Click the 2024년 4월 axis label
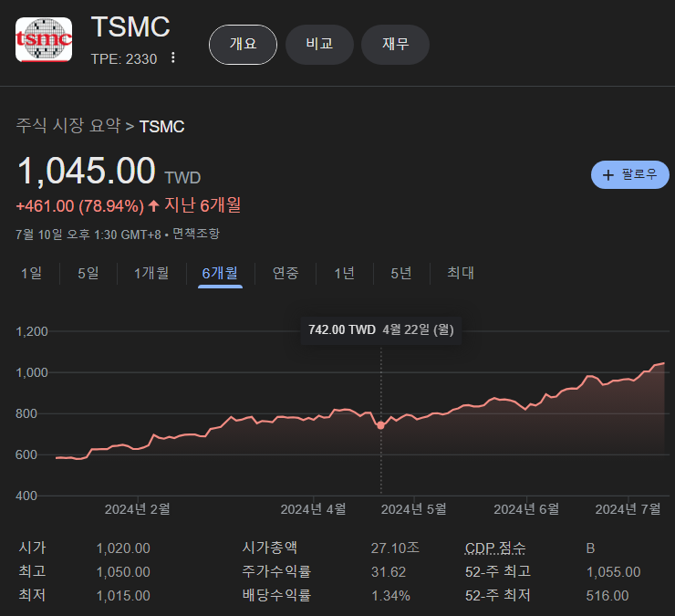675x616 pixels. point(314,509)
